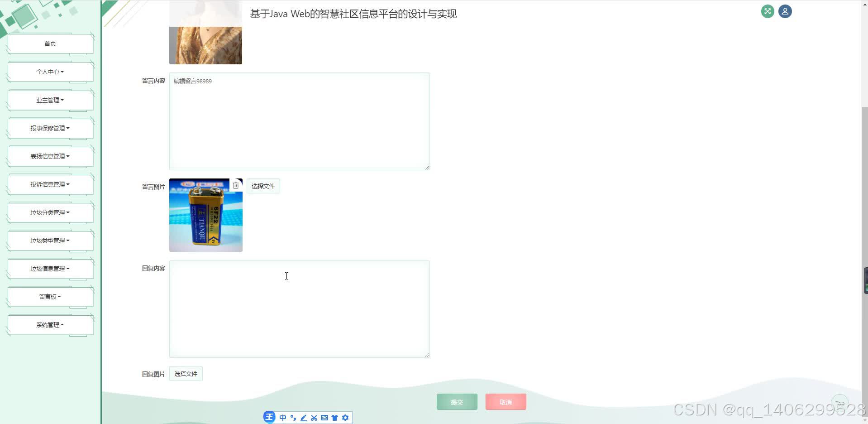This screenshot has height=424, width=868.
Task: Click the scissors screenshot icon on input toolbar
Action: coord(314,418)
